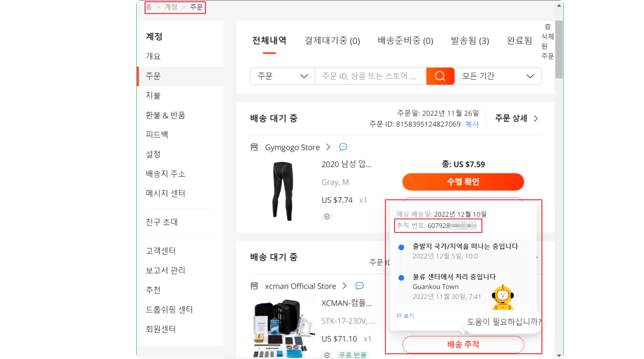Open 보고서 관리 in sidebar

click(x=165, y=270)
